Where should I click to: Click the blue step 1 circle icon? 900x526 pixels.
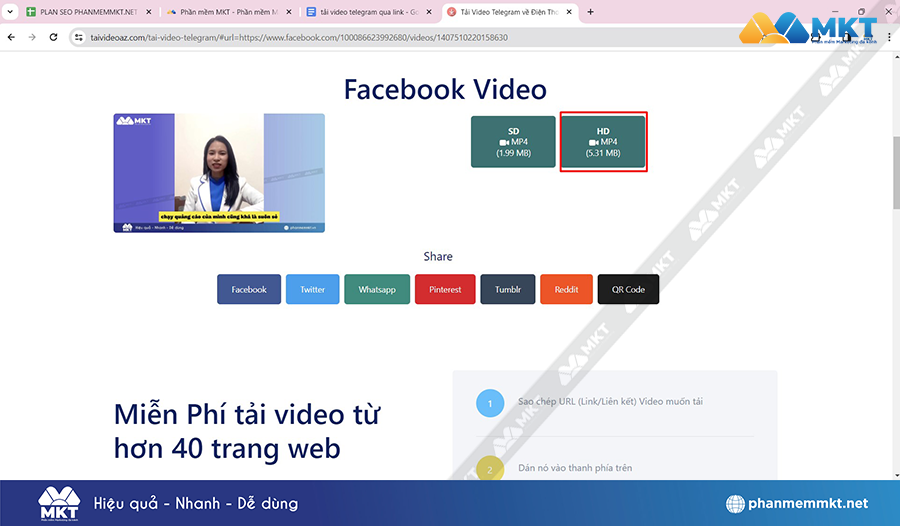[x=490, y=403]
